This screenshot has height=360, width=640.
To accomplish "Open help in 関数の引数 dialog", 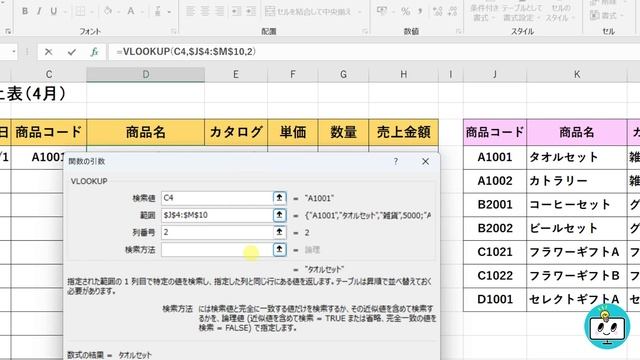I will tap(396, 162).
